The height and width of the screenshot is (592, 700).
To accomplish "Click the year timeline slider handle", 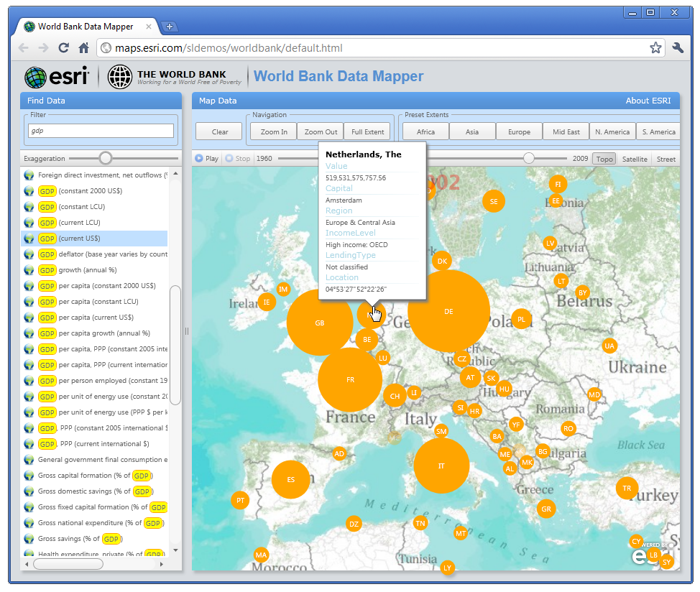I will (528, 158).
